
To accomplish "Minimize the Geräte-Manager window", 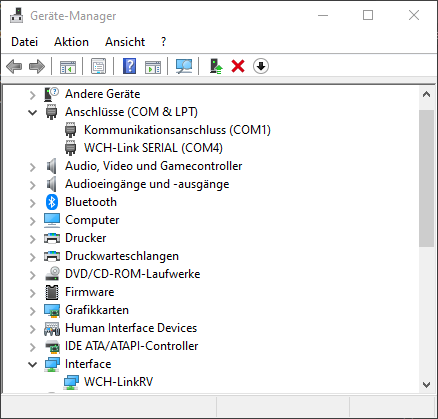I will tap(323, 16).
